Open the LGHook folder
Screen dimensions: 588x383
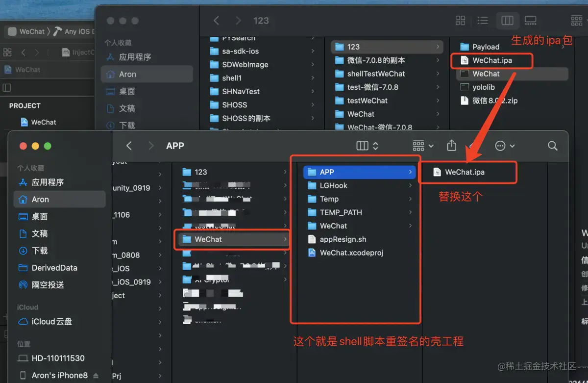coord(359,185)
